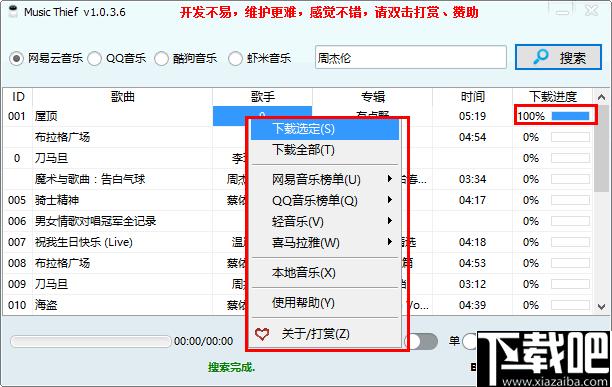Sort by the 时间 column header
Viewport: 612px width, 387px height.
[x=473, y=96]
